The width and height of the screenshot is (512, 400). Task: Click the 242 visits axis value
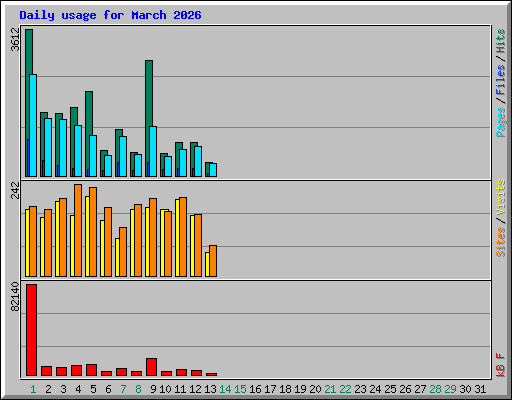pos(16,190)
